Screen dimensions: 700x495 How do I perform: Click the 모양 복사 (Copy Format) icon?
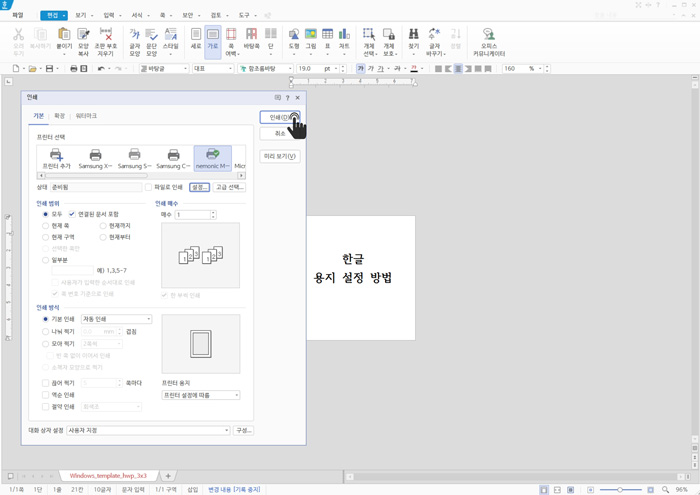83,34
